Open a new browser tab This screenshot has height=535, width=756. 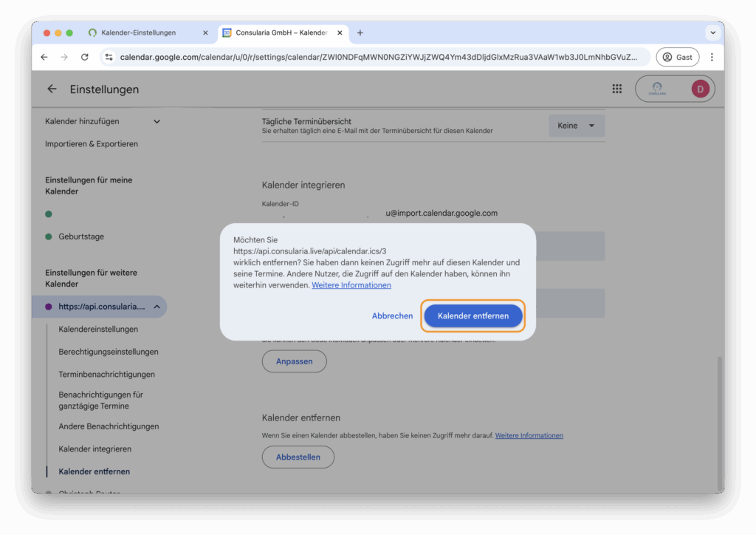point(360,33)
